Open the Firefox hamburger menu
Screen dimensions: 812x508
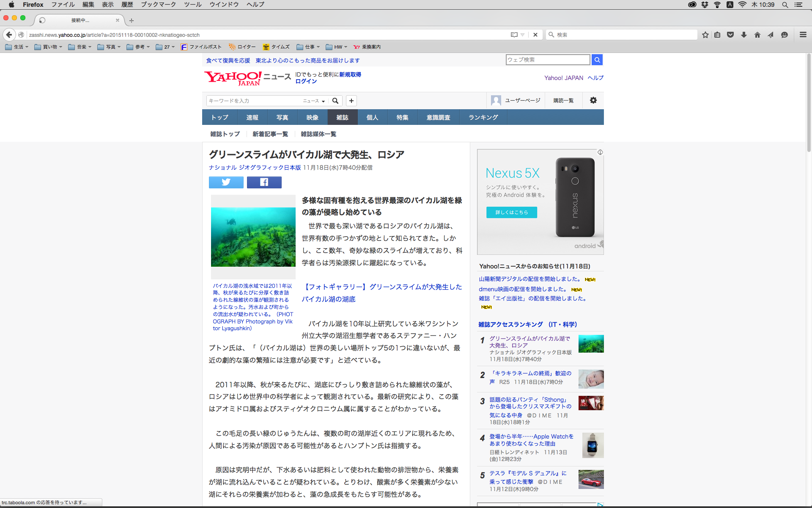tap(803, 35)
